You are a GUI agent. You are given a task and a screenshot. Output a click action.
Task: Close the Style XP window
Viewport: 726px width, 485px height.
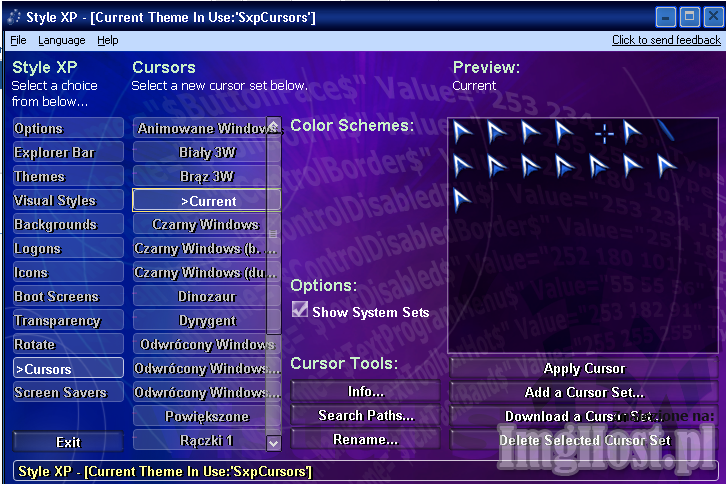[713, 18]
